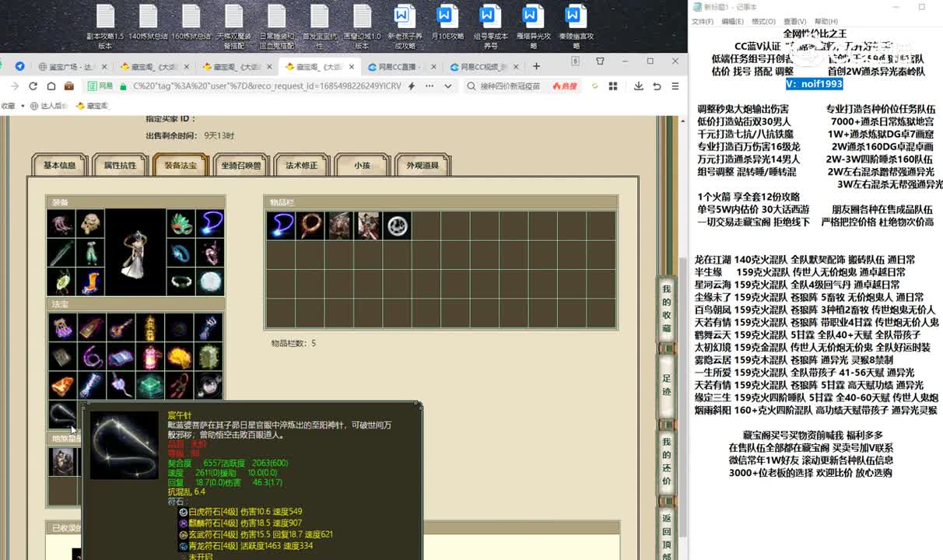
Task: Open a new browser tab with plus button
Action: pyautogui.click(x=536, y=66)
